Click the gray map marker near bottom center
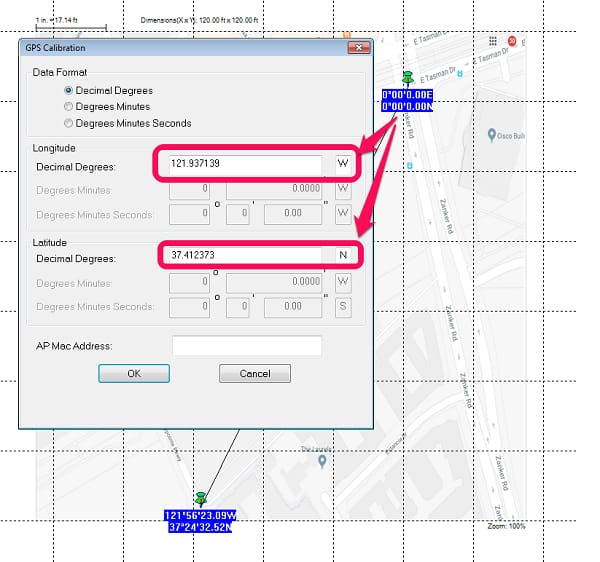This screenshot has height=562, width=600. click(x=322, y=461)
